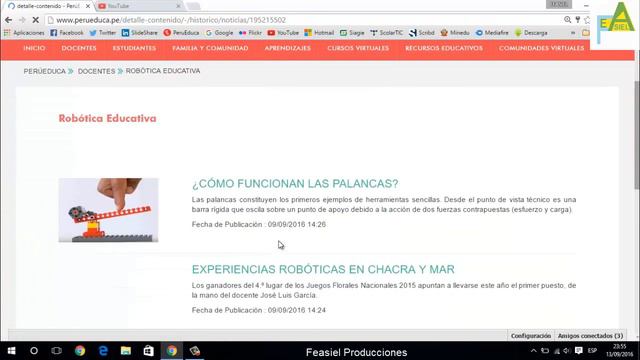Image resolution: width=640 pixels, height=360 pixels.
Task: Open Hotmail bookmark
Action: pos(319,33)
